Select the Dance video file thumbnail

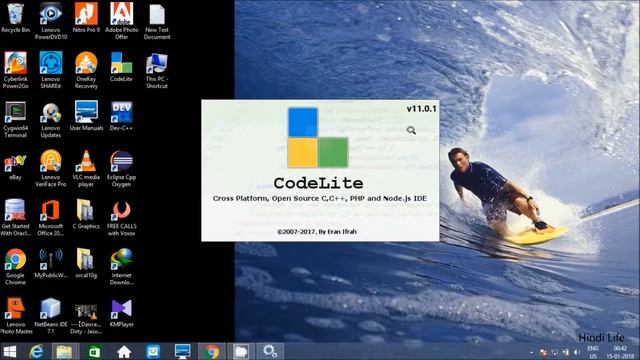click(86, 318)
